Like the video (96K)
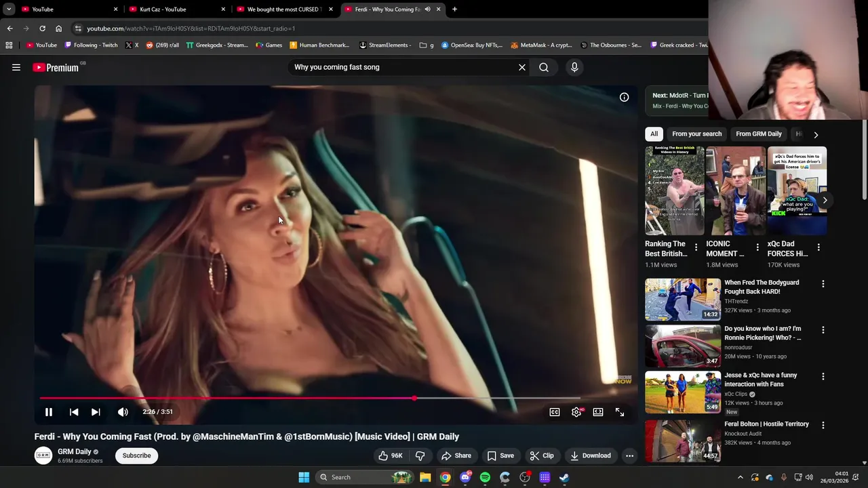This screenshot has width=868, height=488. tap(391, 455)
